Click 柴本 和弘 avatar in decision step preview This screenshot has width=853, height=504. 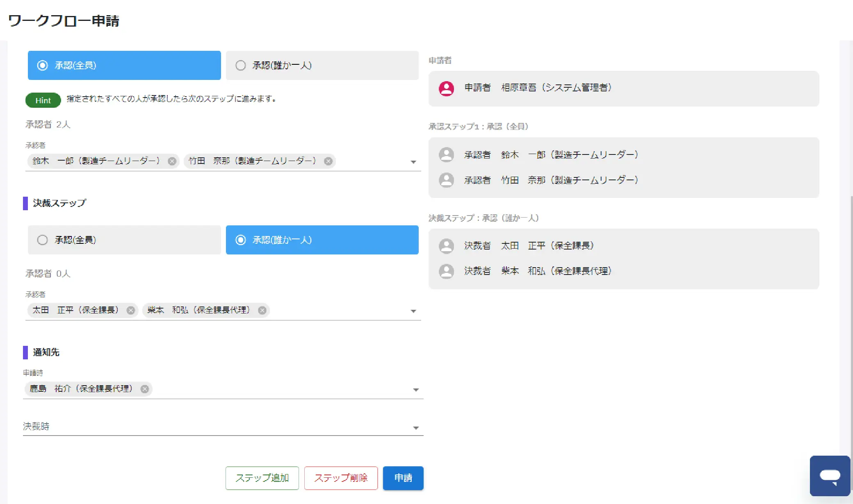click(446, 271)
